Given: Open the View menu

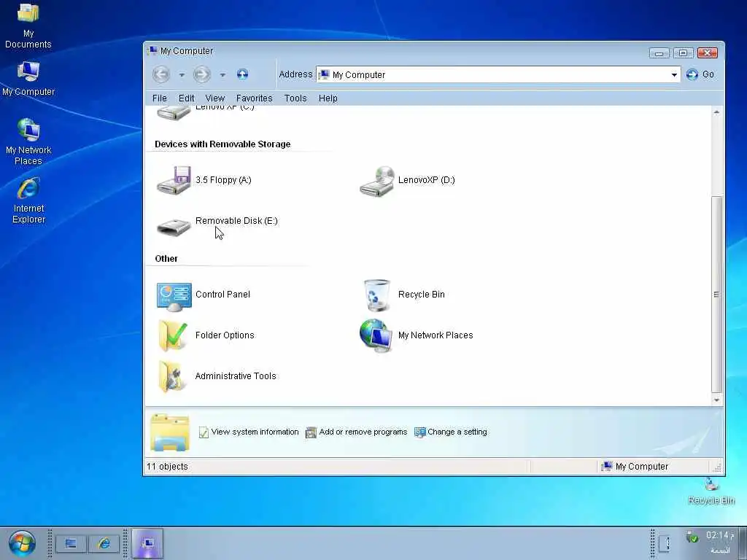Looking at the screenshot, I should click(x=215, y=98).
